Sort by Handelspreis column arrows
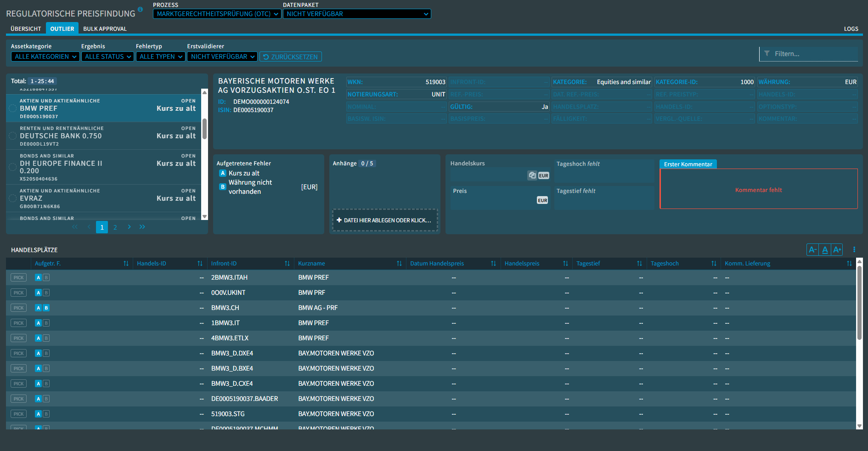 pos(565,264)
